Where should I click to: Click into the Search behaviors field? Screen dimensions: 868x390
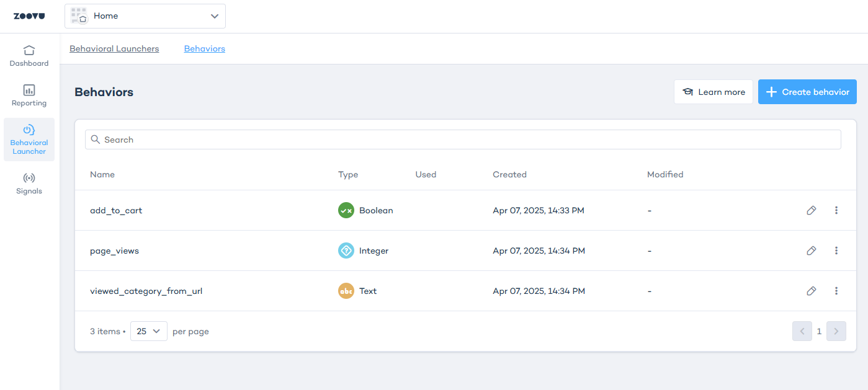click(x=463, y=140)
